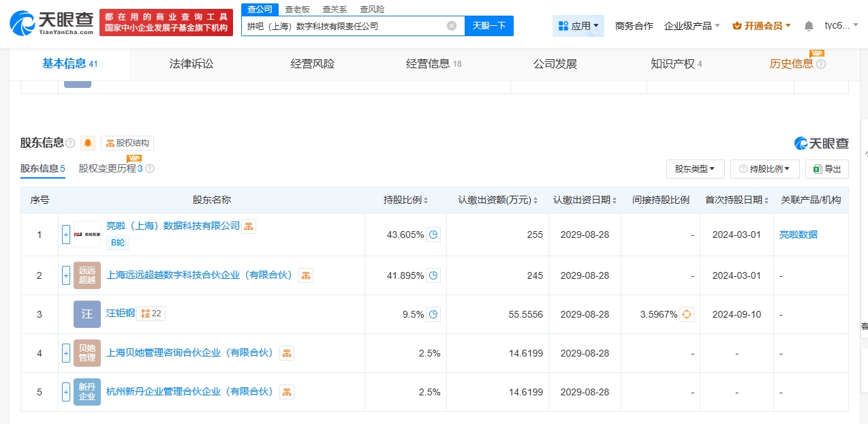Sort by 认缴出资日期 column arrows
Viewport: 868px width, 424px height.
tap(614, 200)
